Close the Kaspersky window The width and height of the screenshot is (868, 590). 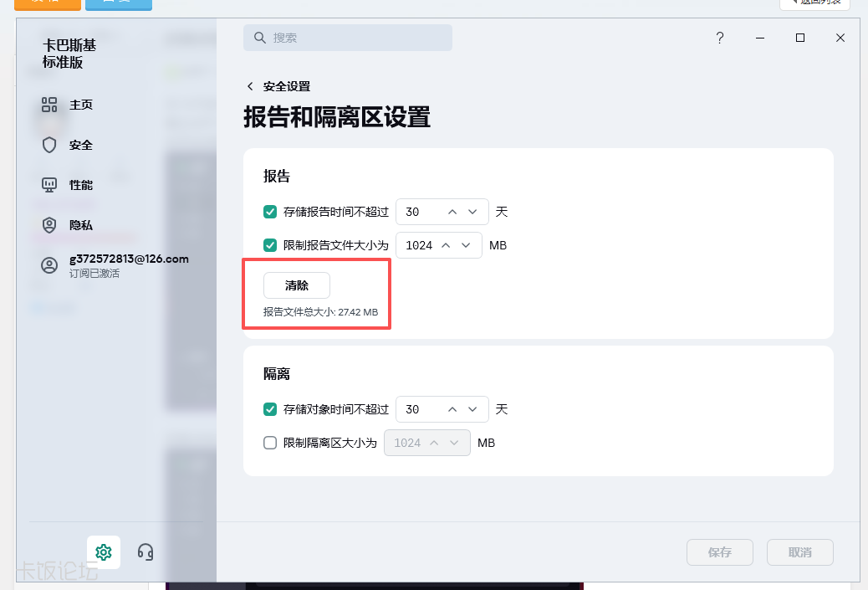(x=840, y=38)
